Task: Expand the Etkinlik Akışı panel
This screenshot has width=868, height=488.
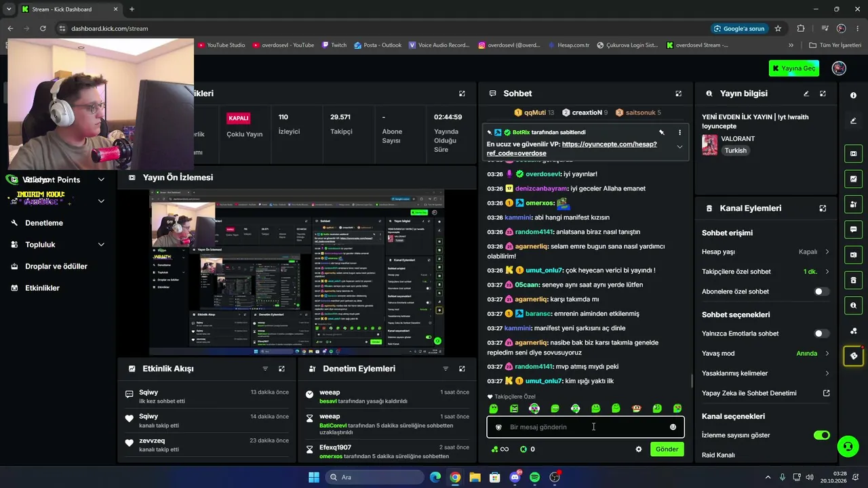Action: point(281,369)
